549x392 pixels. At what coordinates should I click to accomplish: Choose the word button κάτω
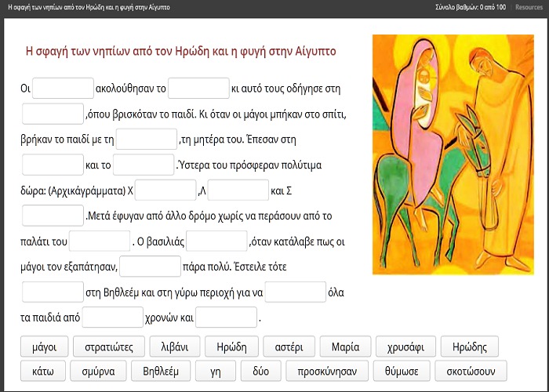(x=43, y=371)
